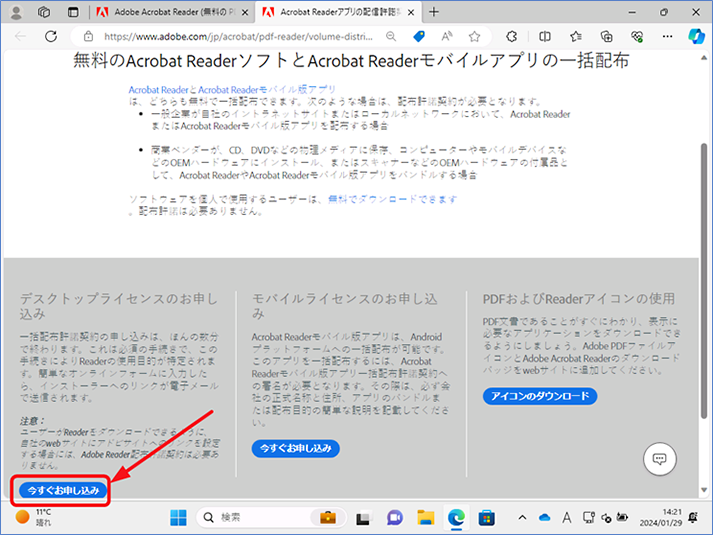The height and width of the screenshot is (535, 713).
Task: Click the scrollbar up arrow
Action: 704,58
